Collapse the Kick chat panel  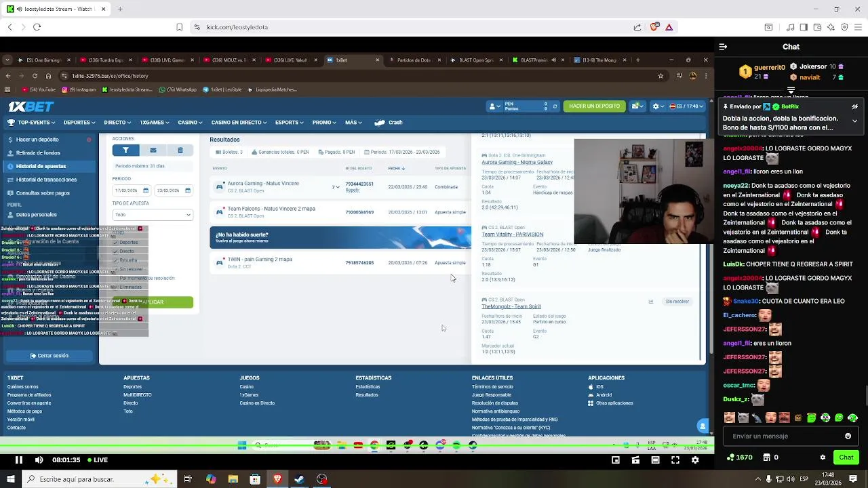[723, 47]
